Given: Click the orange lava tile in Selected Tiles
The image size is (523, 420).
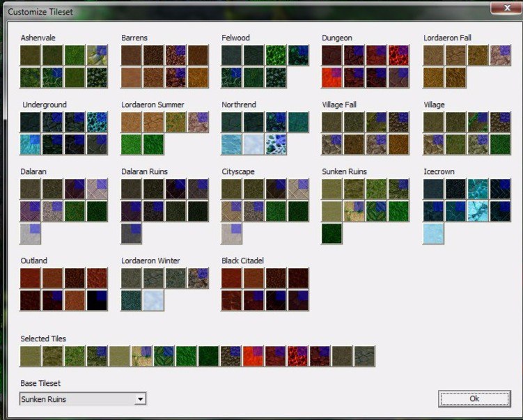Looking at the screenshot, I should 253,357.
